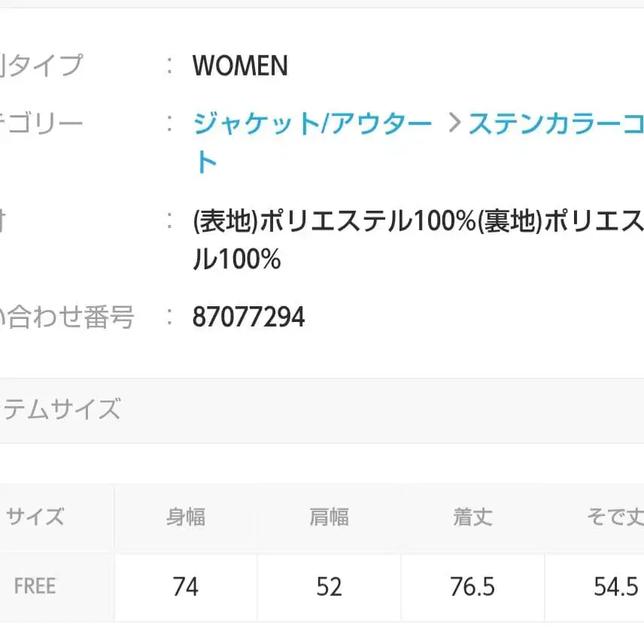Click the 身幅 column header

click(185, 518)
